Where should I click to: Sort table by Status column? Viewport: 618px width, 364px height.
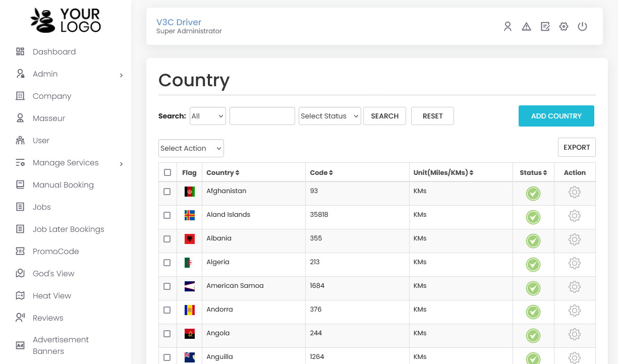(x=533, y=172)
